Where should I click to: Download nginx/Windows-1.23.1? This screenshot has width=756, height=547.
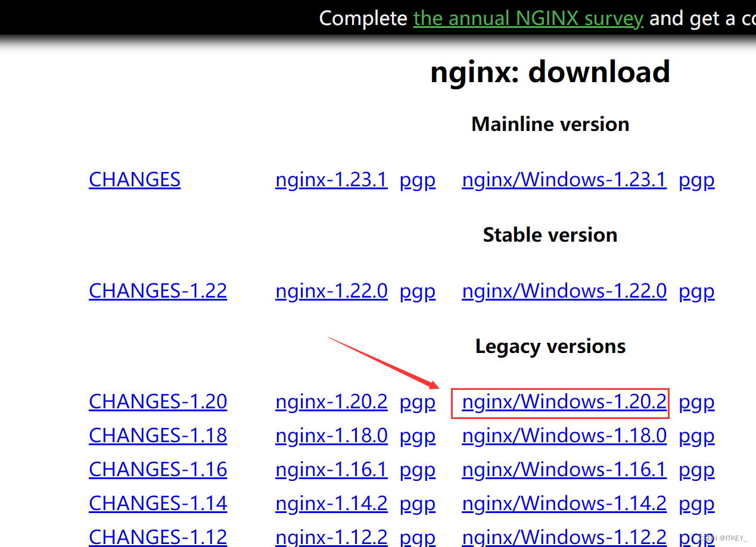564,180
